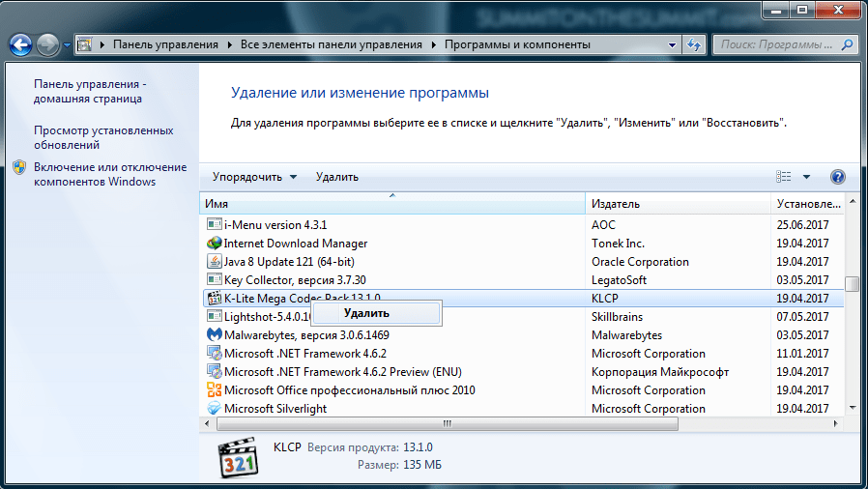Click 'Удалить' in the toolbar
This screenshot has width=868, height=489.
tap(337, 177)
